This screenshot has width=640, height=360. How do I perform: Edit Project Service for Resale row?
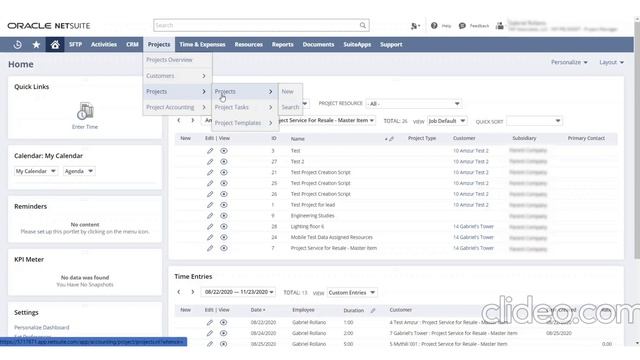pos(210,248)
